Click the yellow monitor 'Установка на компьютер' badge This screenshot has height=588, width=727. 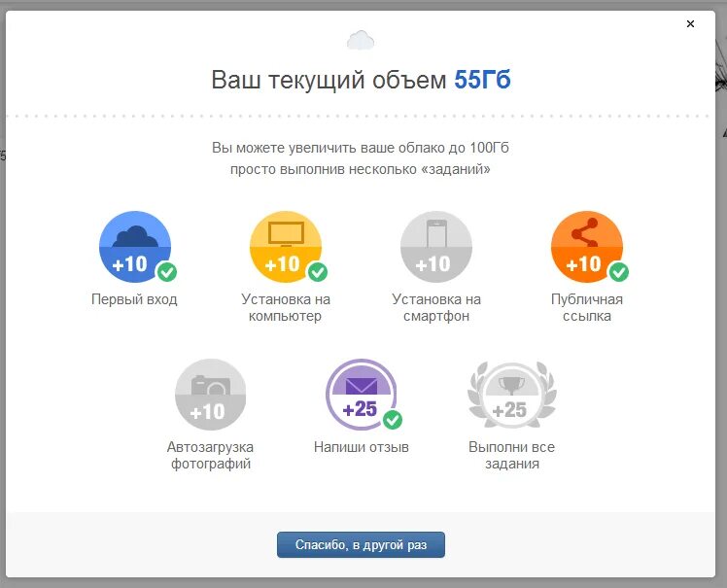tap(286, 247)
